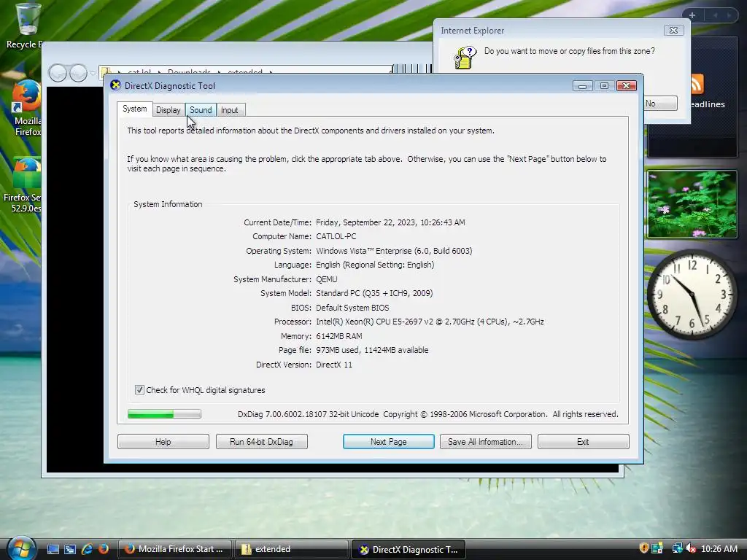Click the slideshow flower photo gadget
This screenshot has height=560, width=747.
click(692, 204)
